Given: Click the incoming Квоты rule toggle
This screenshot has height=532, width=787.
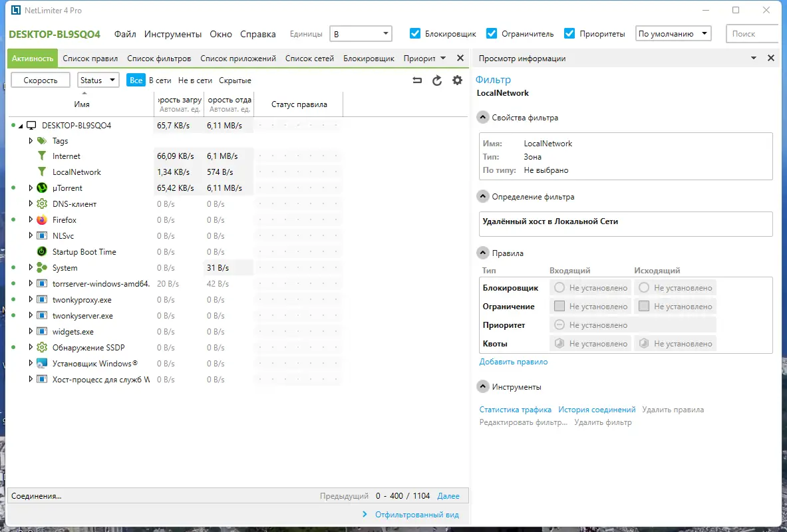Looking at the screenshot, I should tap(559, 343).
